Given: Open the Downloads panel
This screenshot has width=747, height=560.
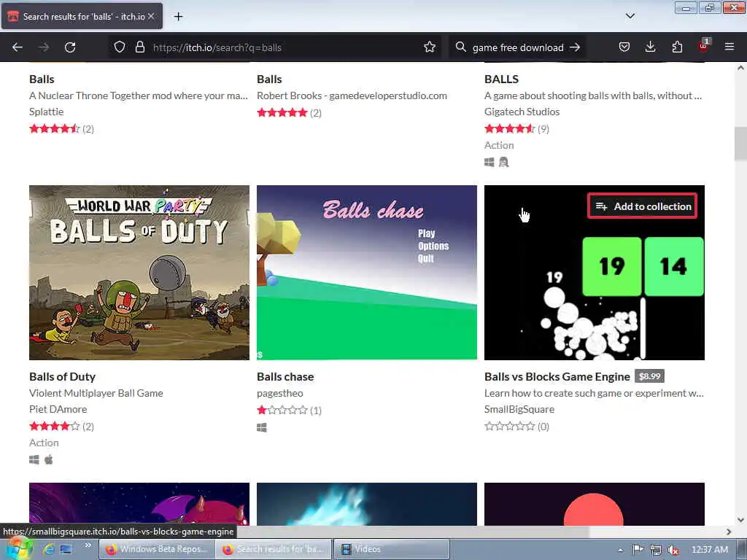Looking at the screenshot, I should 650,47.
